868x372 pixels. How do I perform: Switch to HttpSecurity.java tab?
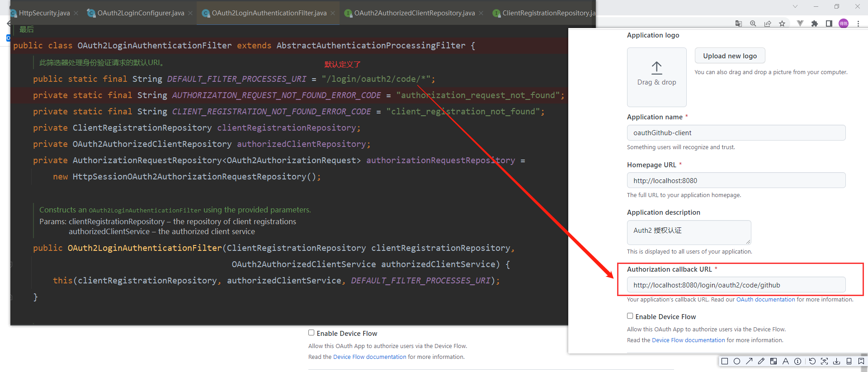[x=44, y=13]
